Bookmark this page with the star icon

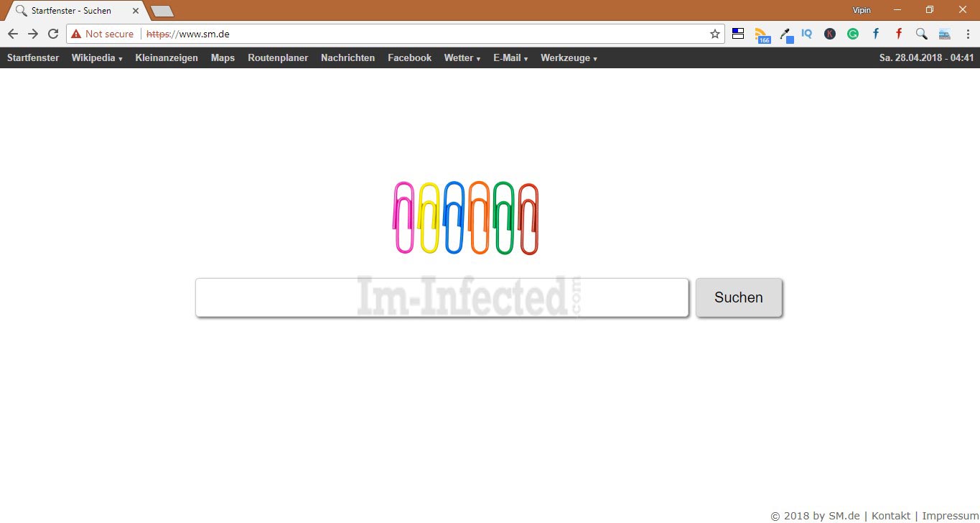click(x=715, y=34)
